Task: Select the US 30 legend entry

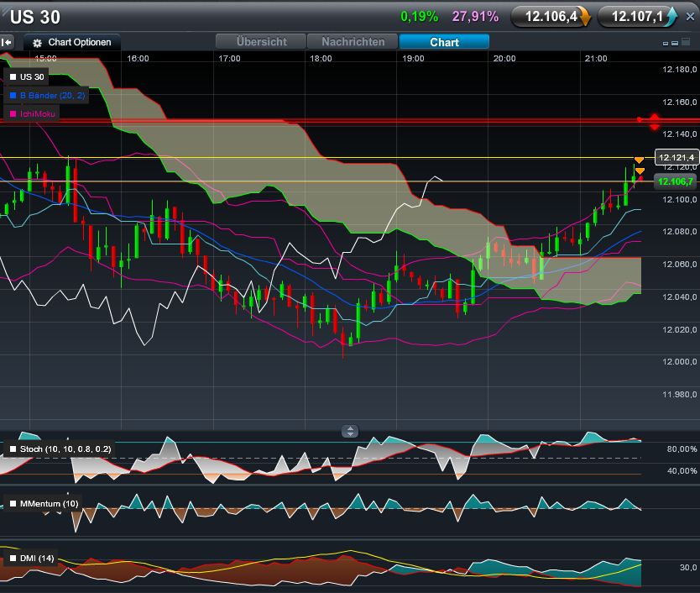Action: (x=27, y=76)
